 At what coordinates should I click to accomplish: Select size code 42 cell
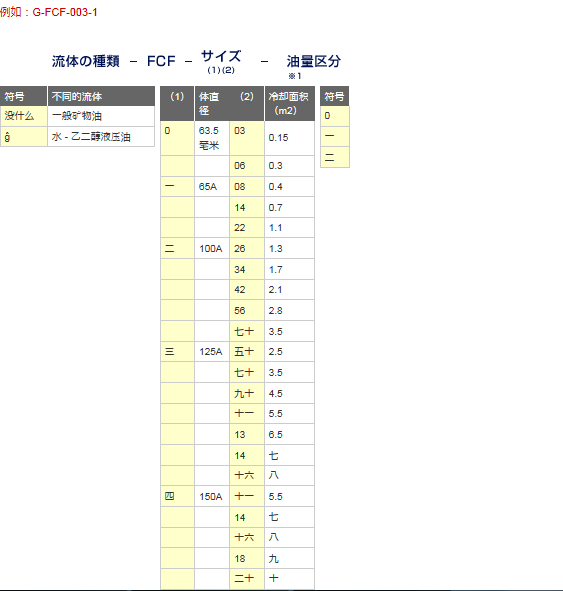246,290
